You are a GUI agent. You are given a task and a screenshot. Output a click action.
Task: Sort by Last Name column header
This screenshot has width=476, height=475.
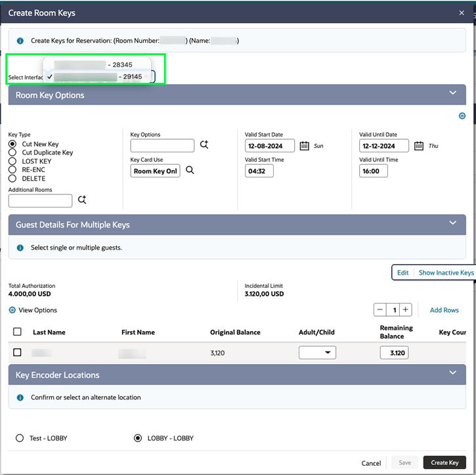(49, 332)
